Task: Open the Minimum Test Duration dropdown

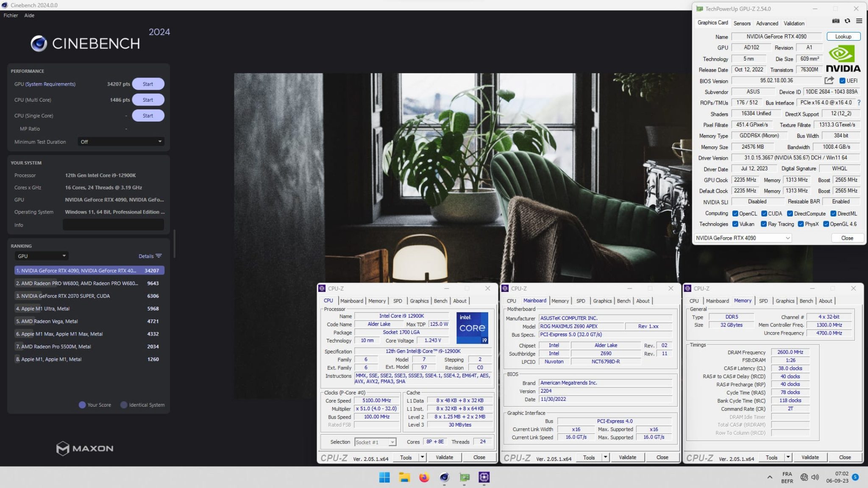Action: pyautogui.click(x=121, y=141)
